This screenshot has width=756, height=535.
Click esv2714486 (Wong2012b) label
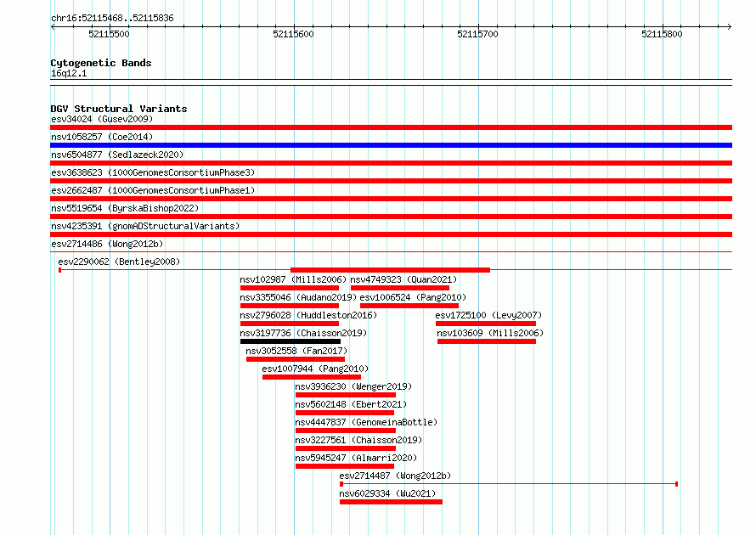click(107, 244)
